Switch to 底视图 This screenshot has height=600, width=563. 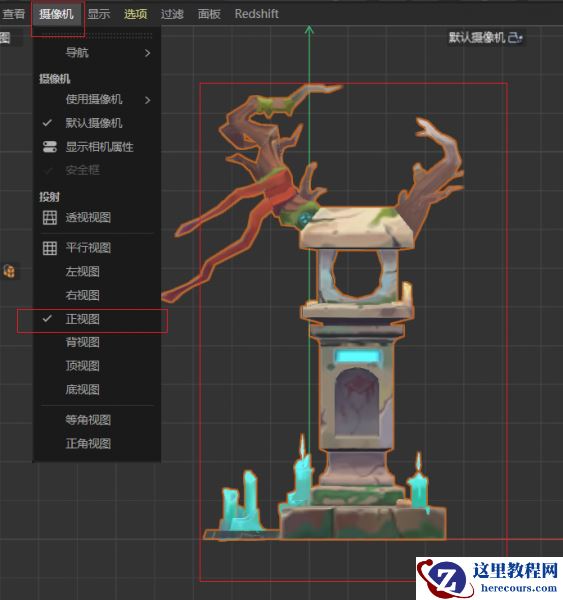pyautogui.click(x=97, y=390)
